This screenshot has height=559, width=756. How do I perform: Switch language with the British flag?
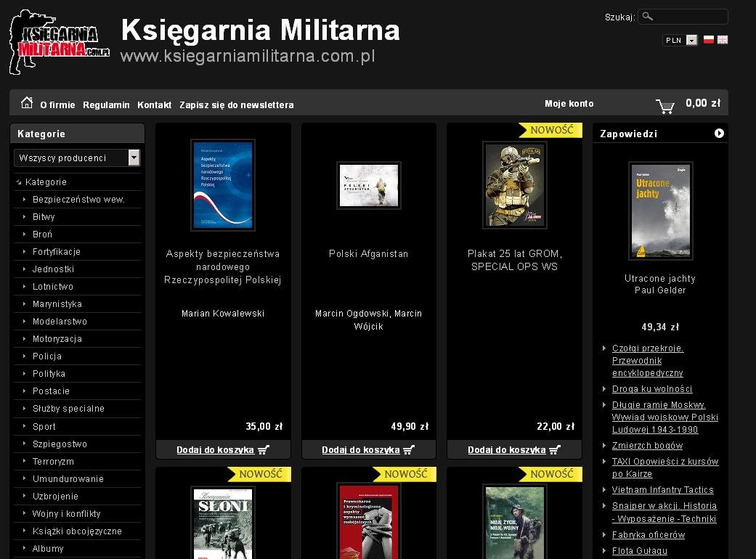(723, 39)
